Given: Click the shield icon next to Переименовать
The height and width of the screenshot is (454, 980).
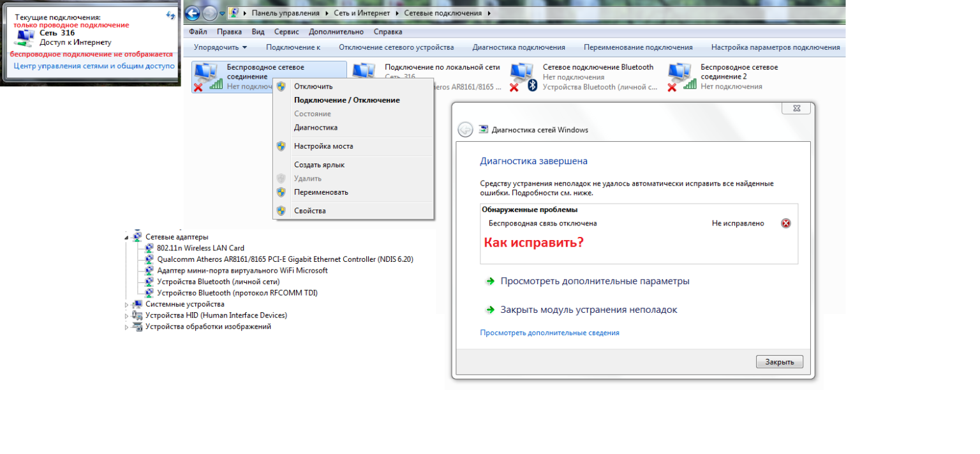Looking at the screenshot, I should pyautogui.click(x=281, y=192).
